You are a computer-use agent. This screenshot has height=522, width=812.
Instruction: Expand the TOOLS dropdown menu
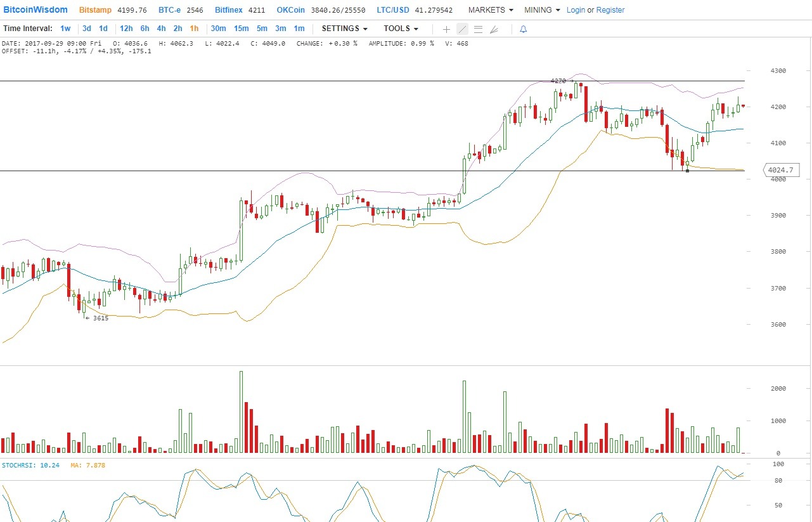click(401, 29)
